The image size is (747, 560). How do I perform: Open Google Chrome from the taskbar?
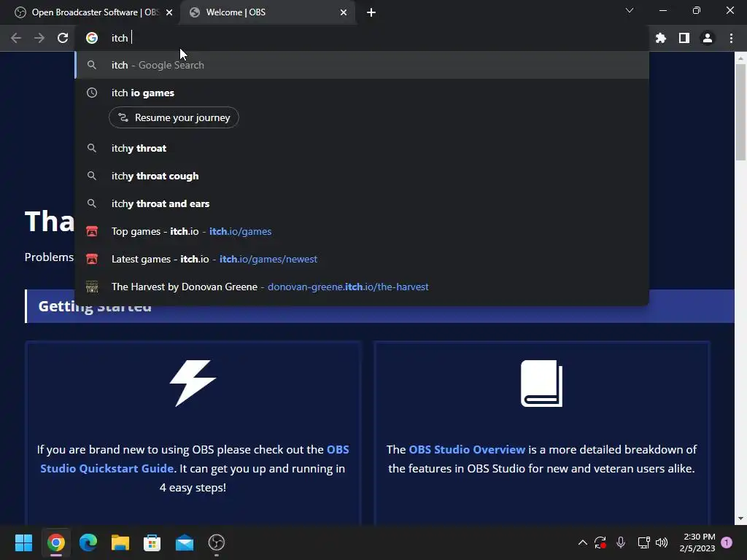pos(55,542)
